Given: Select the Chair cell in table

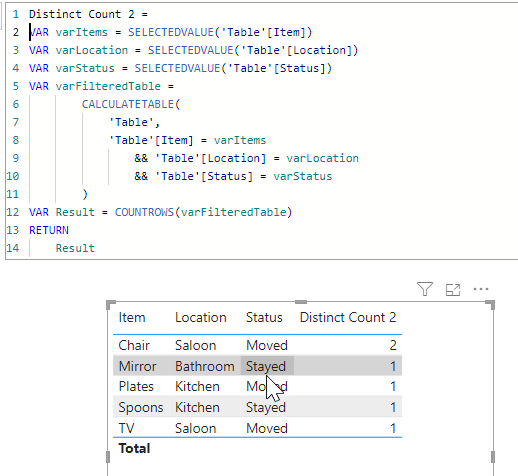Looking at the screenshot, I should pyautogui.click(x=134, y=345).
